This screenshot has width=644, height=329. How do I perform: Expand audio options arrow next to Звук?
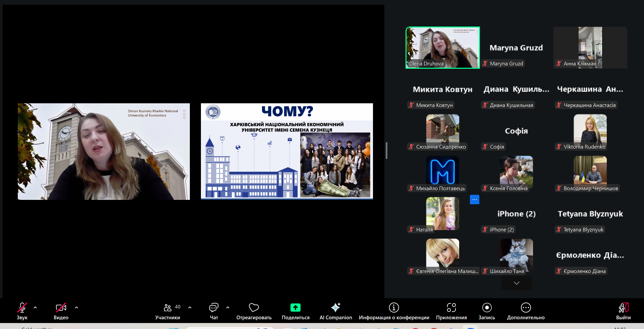35,307
